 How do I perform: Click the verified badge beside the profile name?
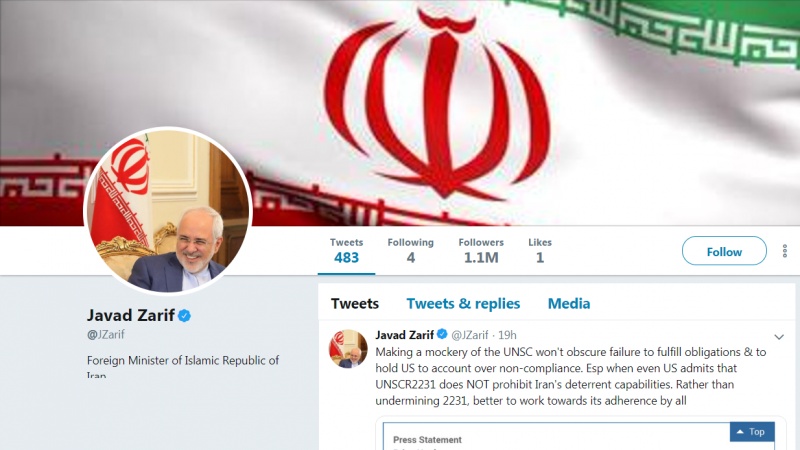pyautogui.click(x=184, y=316)
